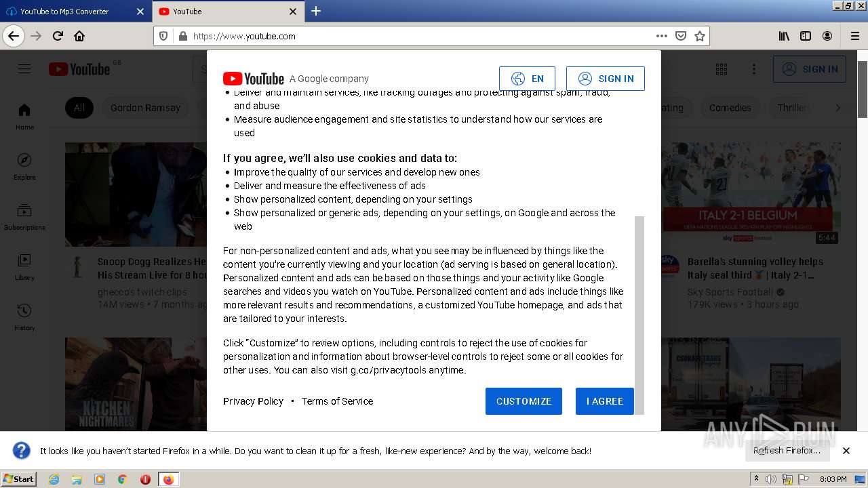
Task: Go back with the browser back arrow
Action: pyautogui.click(x=14, y=36)
